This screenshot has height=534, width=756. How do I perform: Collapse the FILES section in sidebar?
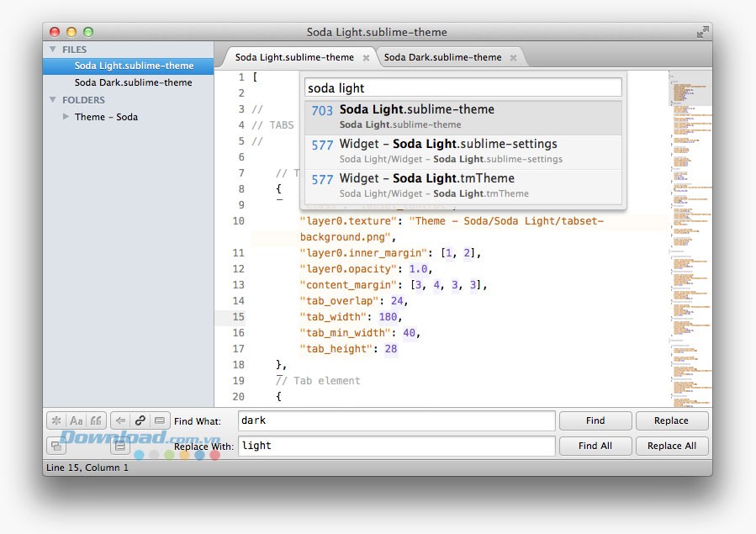[x=54, y=50]
